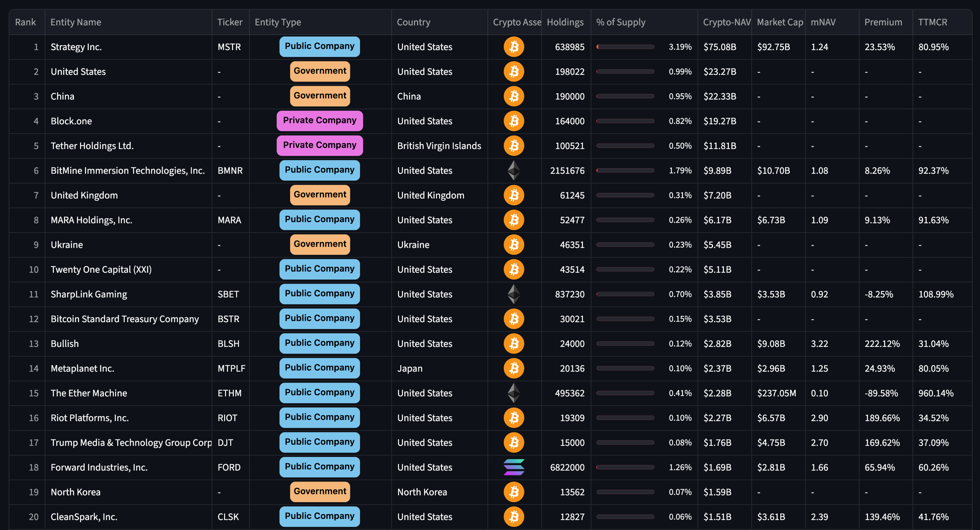The height and width of the screenshot is (530, 980).
Task: Click the Bitcoin icon in the North Korea row
Action: 513,491
